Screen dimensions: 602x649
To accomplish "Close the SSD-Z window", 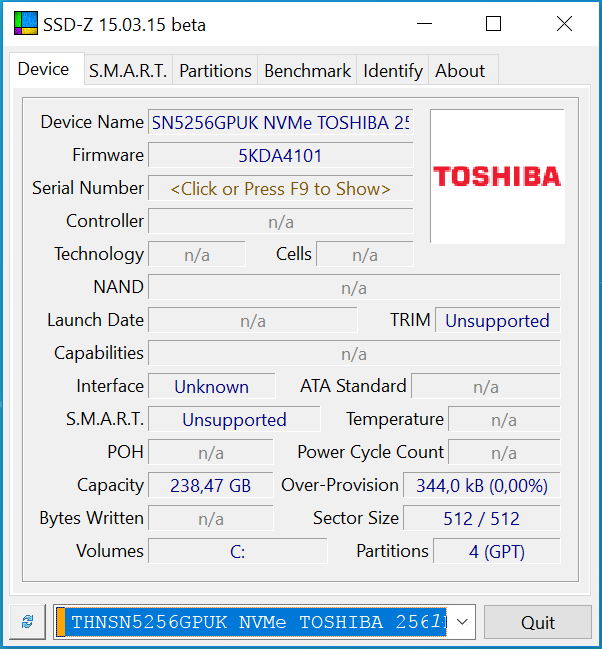I will click(564, 24).
